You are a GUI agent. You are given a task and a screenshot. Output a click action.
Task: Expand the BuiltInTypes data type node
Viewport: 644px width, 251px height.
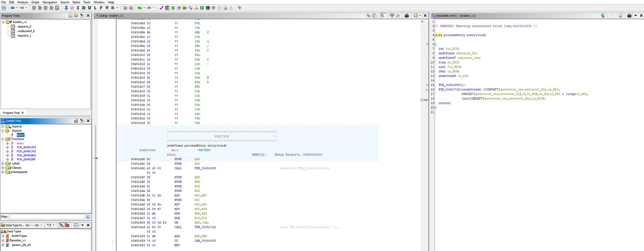(3, 236)
